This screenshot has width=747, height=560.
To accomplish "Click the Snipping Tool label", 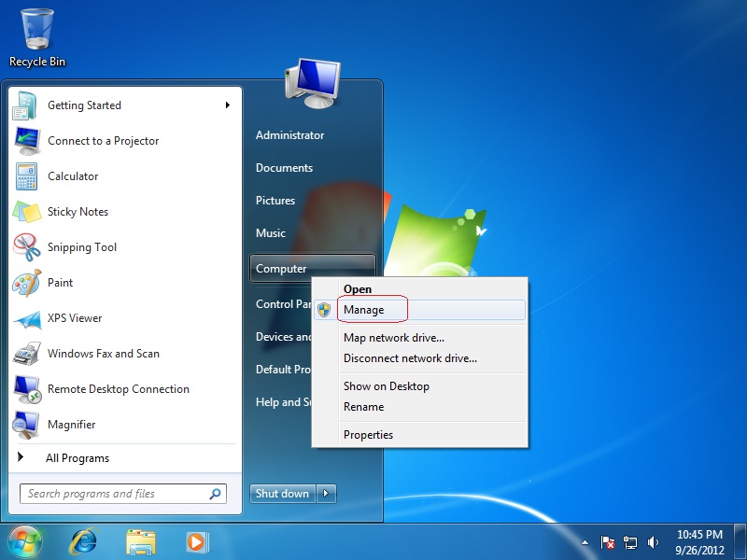I will [82, 247].
